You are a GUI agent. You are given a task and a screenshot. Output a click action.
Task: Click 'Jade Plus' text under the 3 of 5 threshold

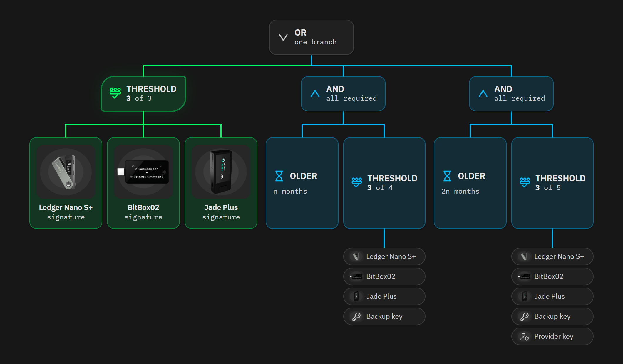549,296
